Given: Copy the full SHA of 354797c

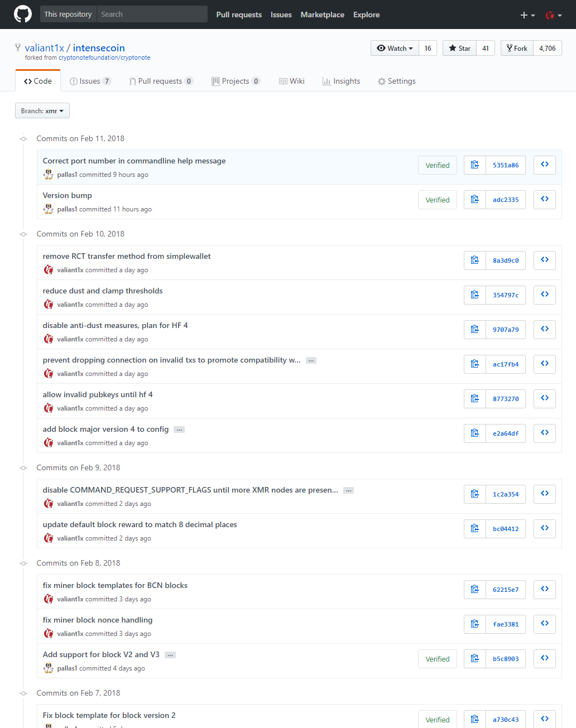Looking at the screenshot, I should click(475, 295).
